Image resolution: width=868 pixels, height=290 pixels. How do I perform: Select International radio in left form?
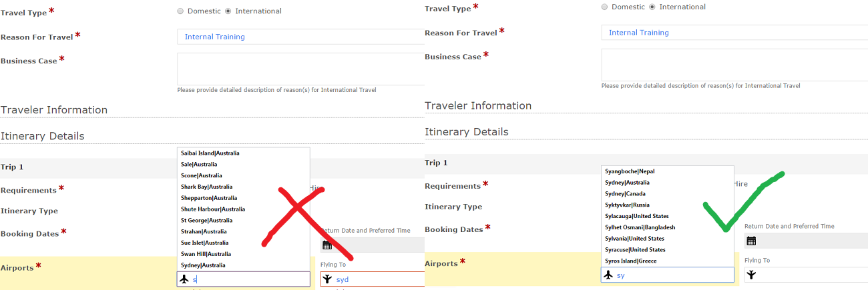tap(228, 11)
